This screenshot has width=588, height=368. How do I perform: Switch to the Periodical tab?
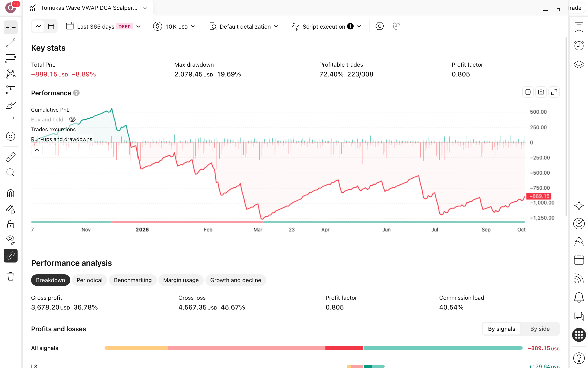[x=89, y=280]
